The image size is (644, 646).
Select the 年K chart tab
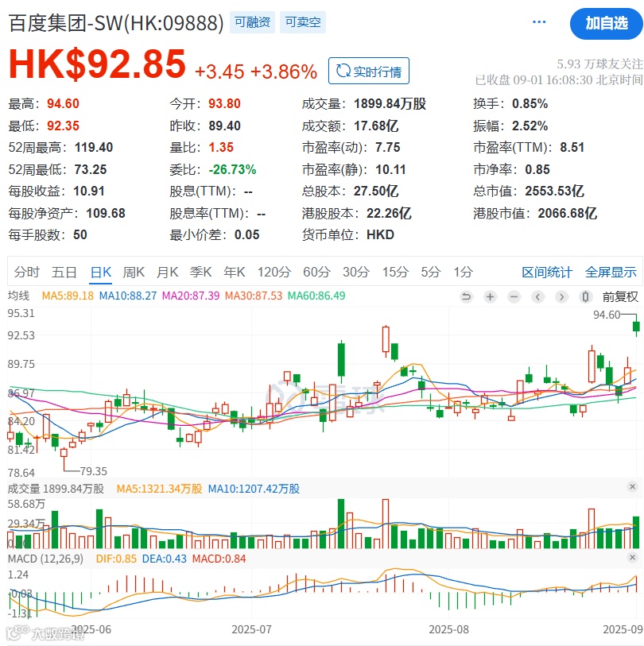(x=235, y=272)
